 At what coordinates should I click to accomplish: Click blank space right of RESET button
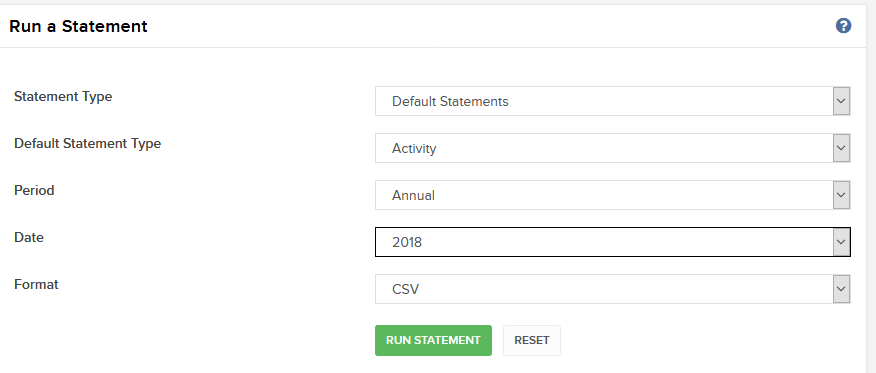[x=698, y=341]
